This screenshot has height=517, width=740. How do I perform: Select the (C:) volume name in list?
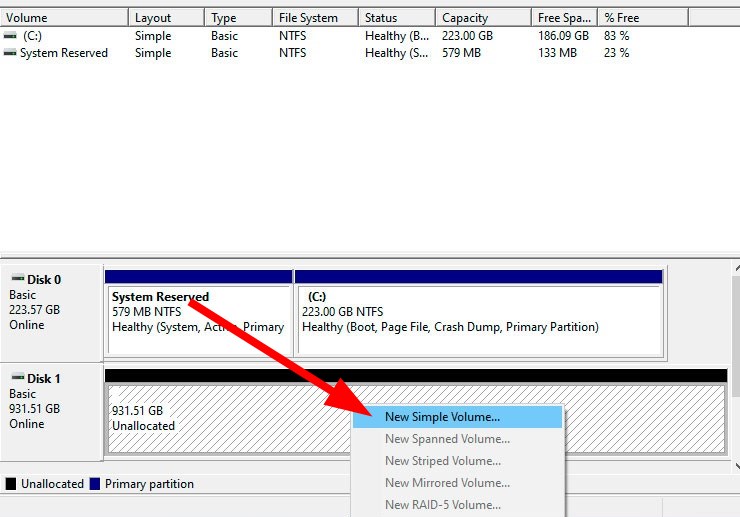(x=32, y=36)
